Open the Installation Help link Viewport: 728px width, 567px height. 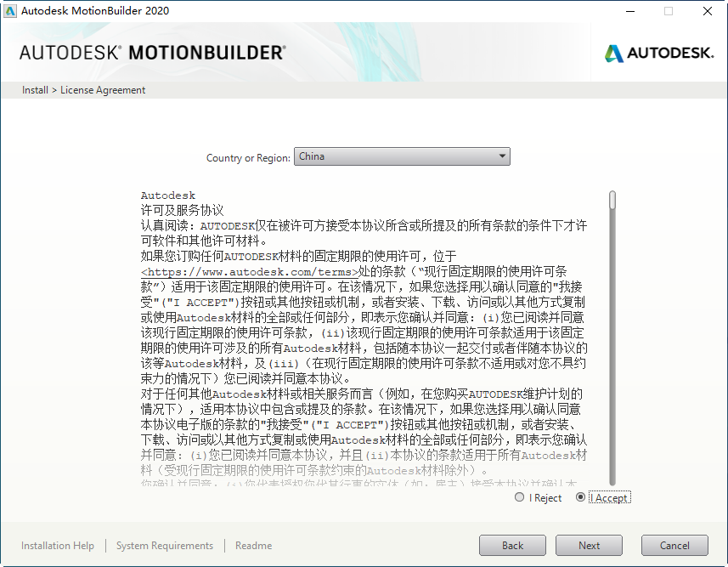[58, 546]
